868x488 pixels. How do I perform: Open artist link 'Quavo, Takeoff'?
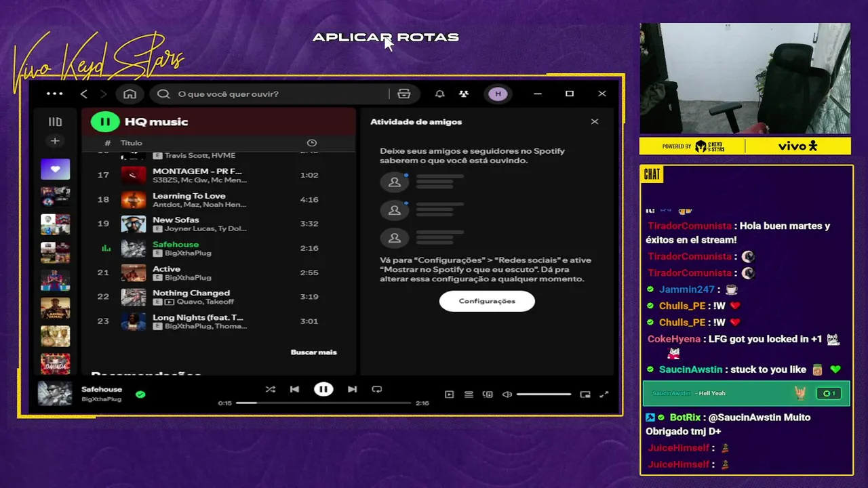coord(205,302)
